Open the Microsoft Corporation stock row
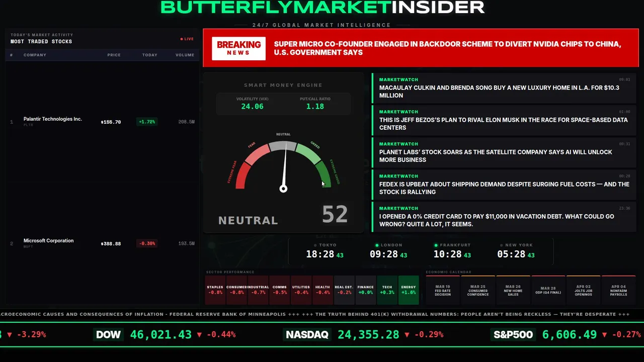Screen dimensions: 644x362 coord(102,243)
